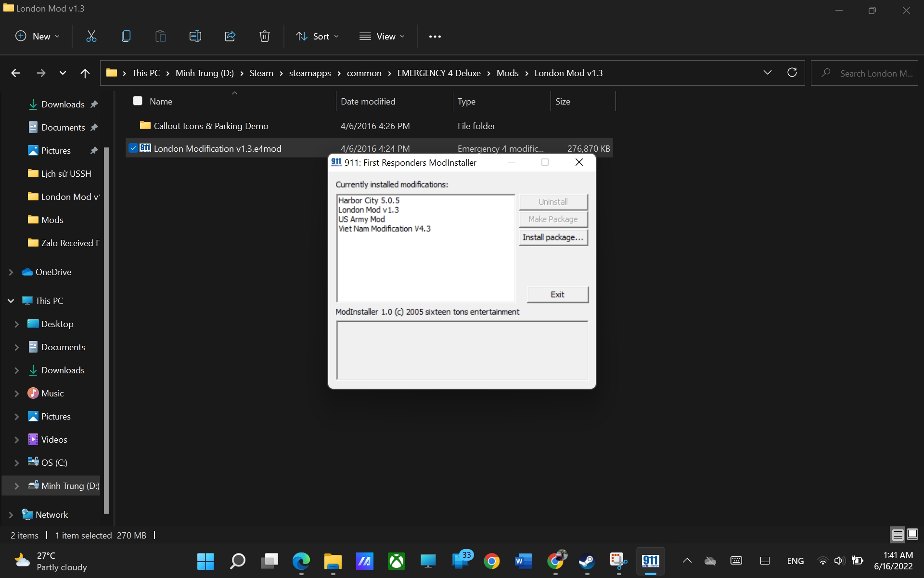924x578 pixels.
Task: Open the Snipping Tool taskbar icon
Action: [x=618, y=561]
